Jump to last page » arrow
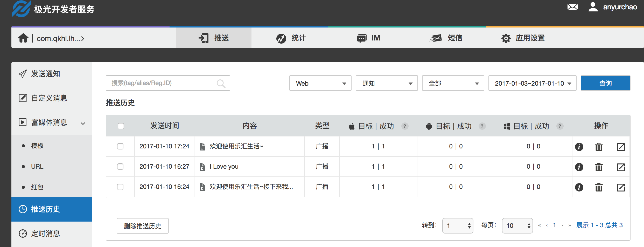Screen dimensions: 644x247 pos(570,225)
